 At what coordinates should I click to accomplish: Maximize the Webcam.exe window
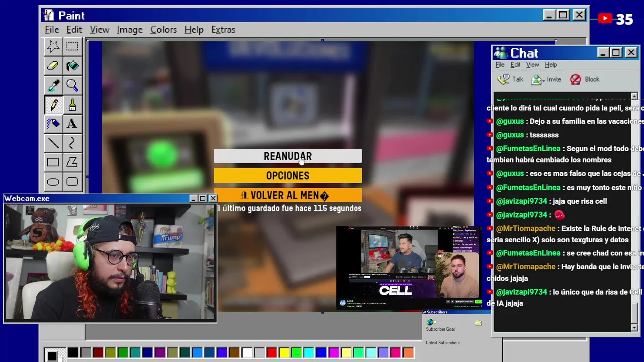pos(202,199)
